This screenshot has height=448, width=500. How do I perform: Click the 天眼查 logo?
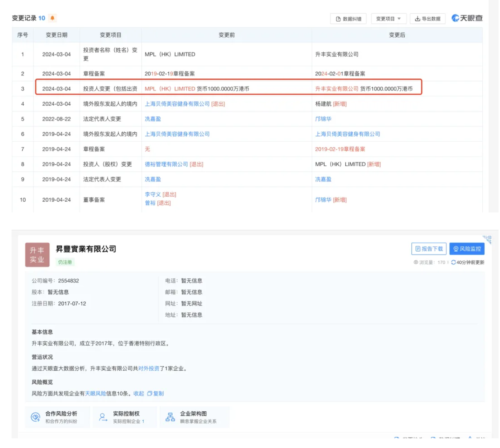coord(467,18)
